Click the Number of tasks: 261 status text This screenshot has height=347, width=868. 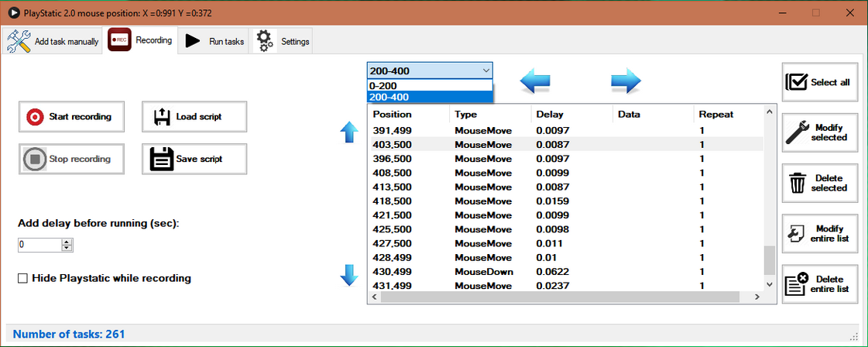tap(69, 335)
